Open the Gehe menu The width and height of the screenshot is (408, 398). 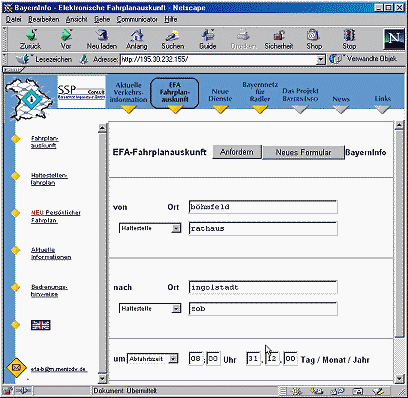[102, 19]
